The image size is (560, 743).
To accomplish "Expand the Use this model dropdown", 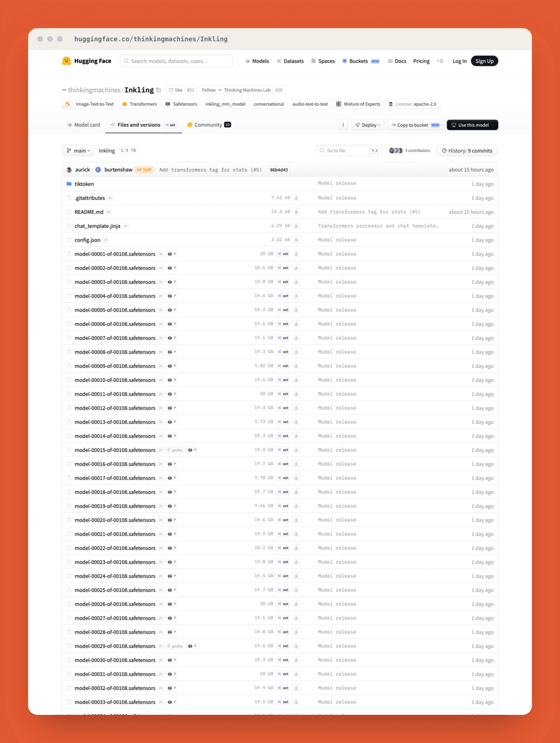I will pyautogui.click(x=472, y=125).
